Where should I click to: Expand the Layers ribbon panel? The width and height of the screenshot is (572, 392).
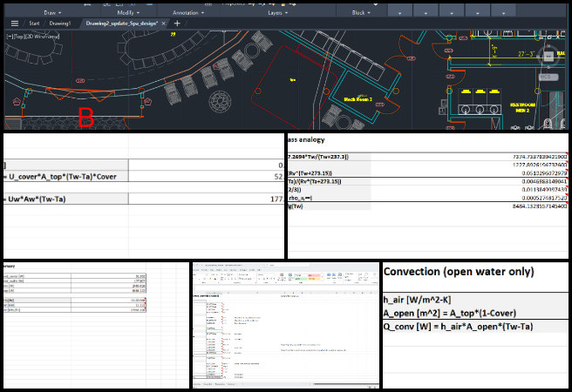point(277,13)
